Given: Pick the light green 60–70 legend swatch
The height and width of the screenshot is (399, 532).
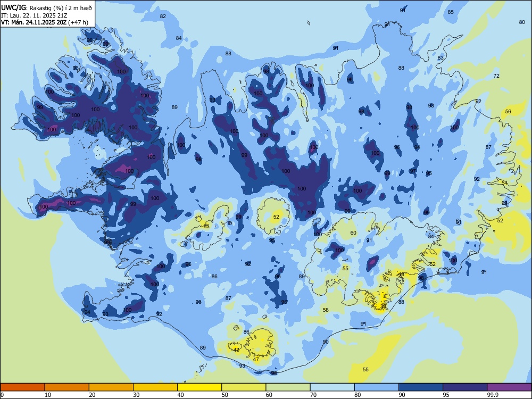Looking at the screenshot, I should point(288,387).
